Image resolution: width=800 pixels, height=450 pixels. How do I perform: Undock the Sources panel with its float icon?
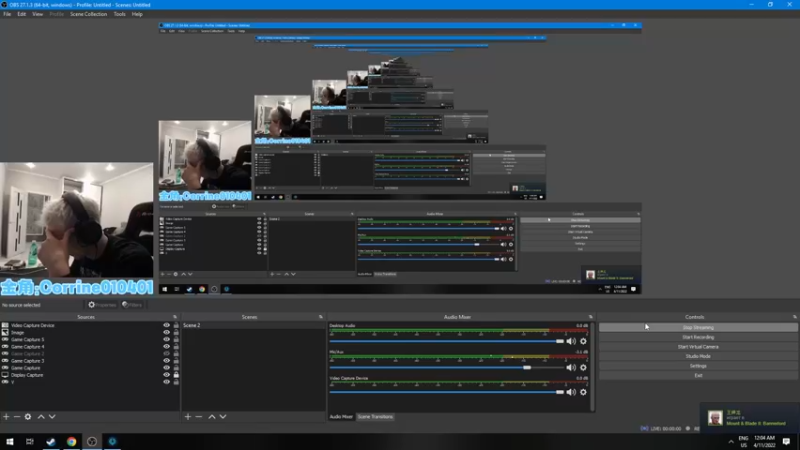(175, 317)
